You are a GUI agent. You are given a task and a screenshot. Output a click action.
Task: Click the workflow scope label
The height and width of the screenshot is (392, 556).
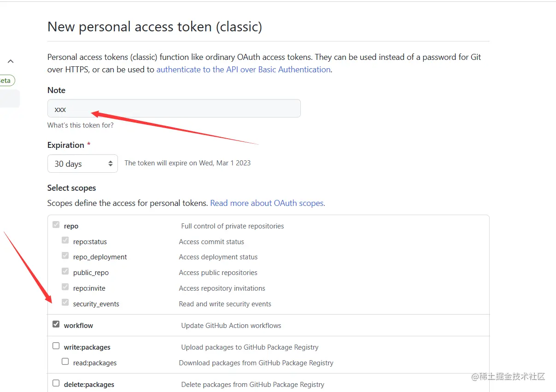click(x=78, y=326)
